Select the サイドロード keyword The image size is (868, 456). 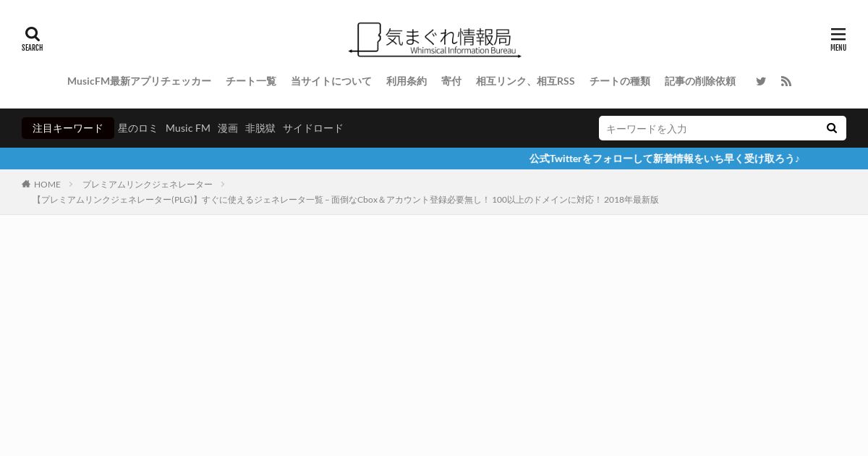313,128
